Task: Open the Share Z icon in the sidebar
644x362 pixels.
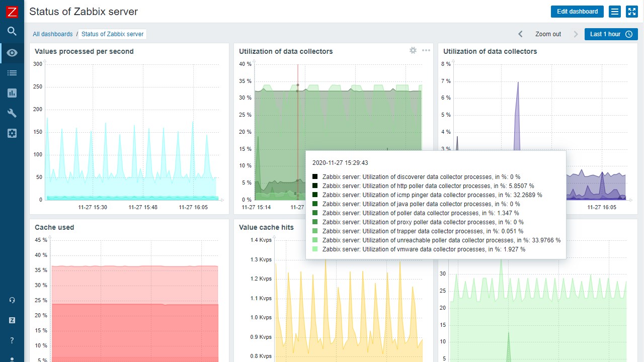Action: [x=12, y=320]
